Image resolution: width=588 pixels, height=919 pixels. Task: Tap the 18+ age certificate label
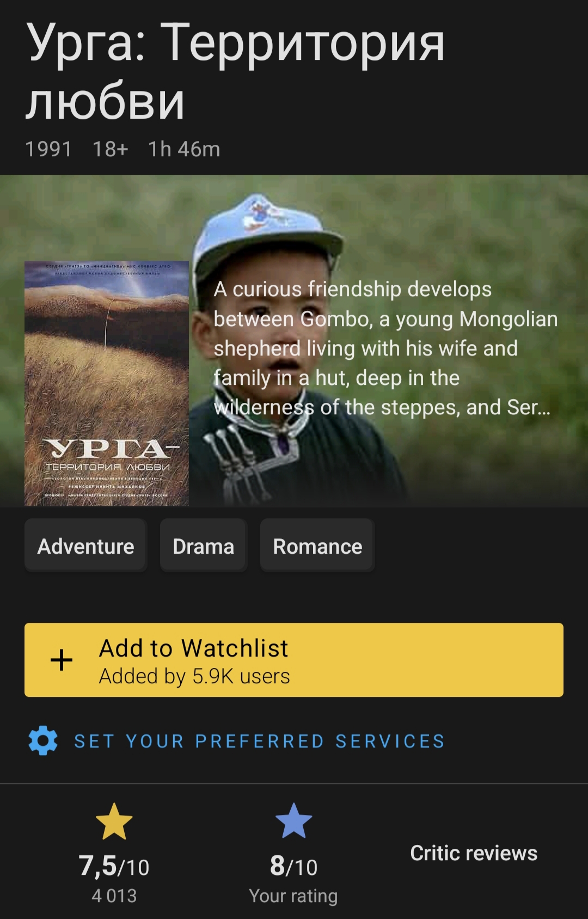(110, 149)
